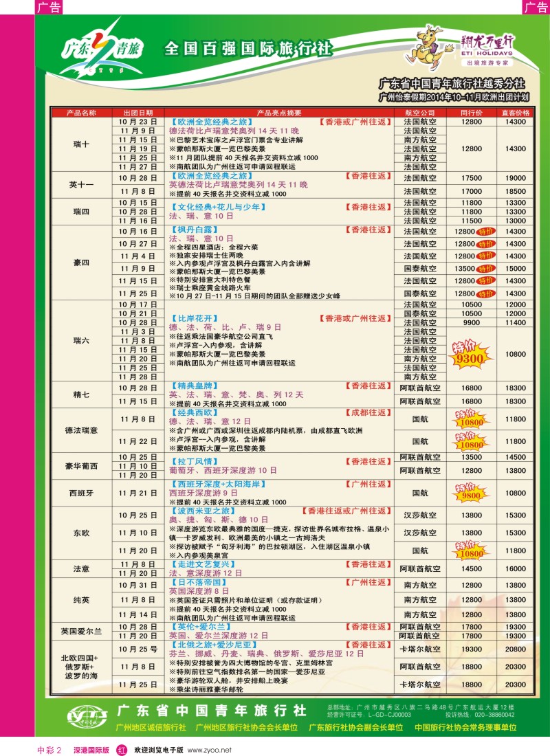Click the price 20800 in last section
Image resolution: width=550 pixels, height=756 pixels.
click(x=515, y=649)
